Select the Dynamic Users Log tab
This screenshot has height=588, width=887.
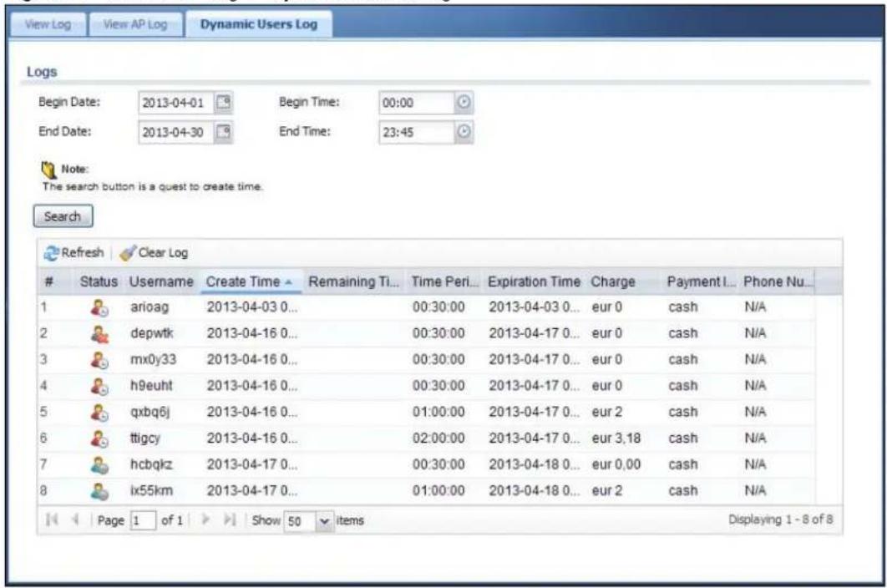(x=259, y=24)
